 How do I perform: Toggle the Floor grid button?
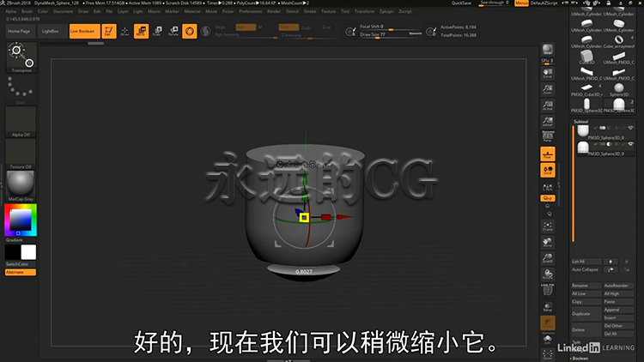[x=548, y=154]
